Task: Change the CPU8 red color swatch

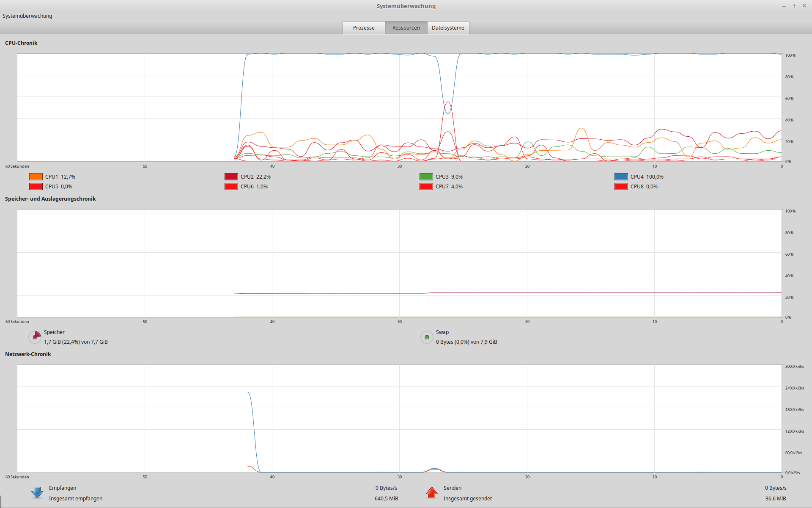Action: click(621, 187)
